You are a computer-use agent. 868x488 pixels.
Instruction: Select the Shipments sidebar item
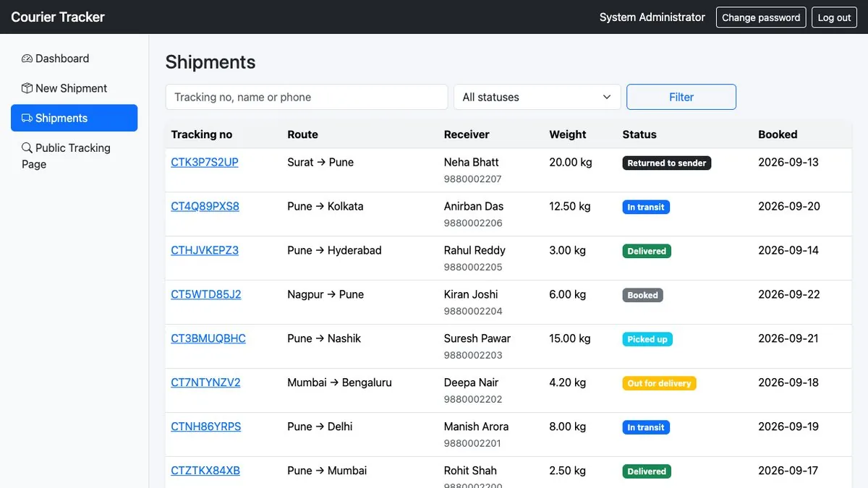click(x=74, y=118)
